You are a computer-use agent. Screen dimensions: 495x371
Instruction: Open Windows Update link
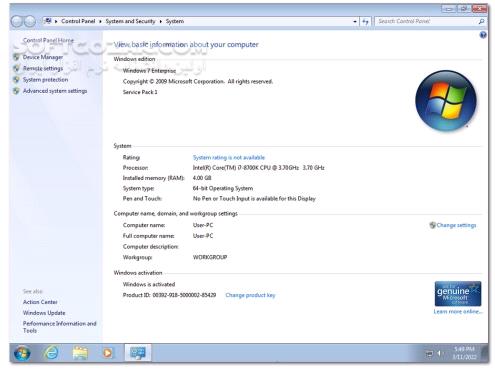(44, 313)
